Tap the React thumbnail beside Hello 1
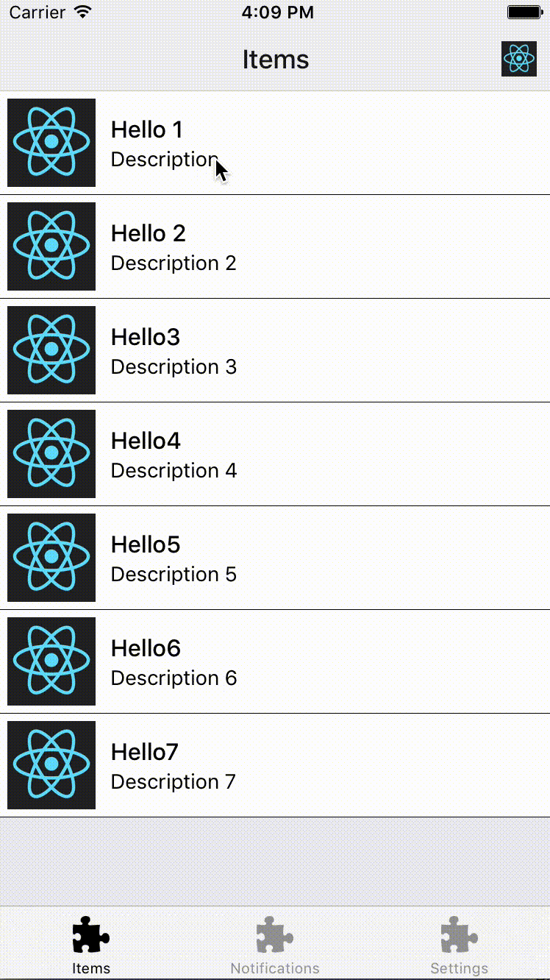 51,143
